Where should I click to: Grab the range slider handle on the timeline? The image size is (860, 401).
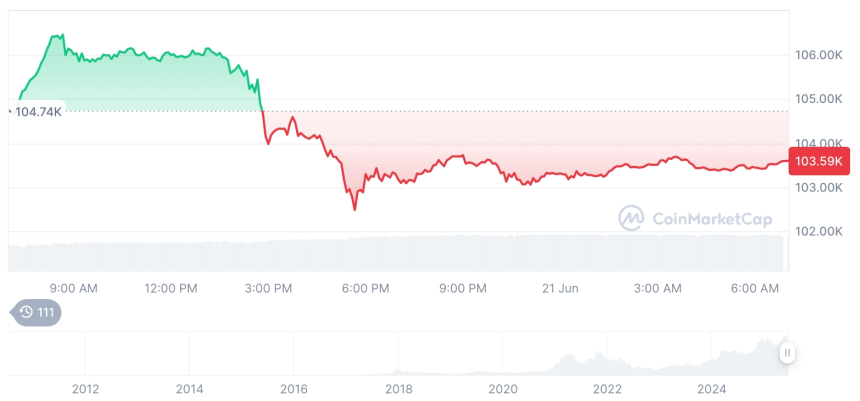tap(788, 352)
